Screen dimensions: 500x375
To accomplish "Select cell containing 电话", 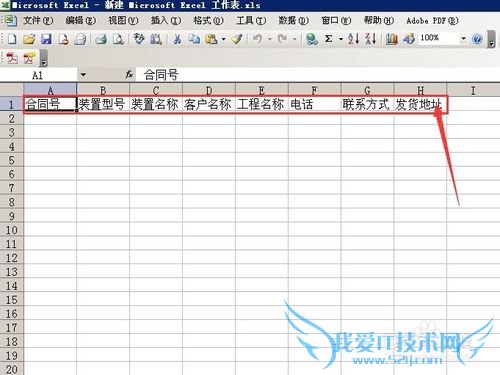I will (315, 104).
